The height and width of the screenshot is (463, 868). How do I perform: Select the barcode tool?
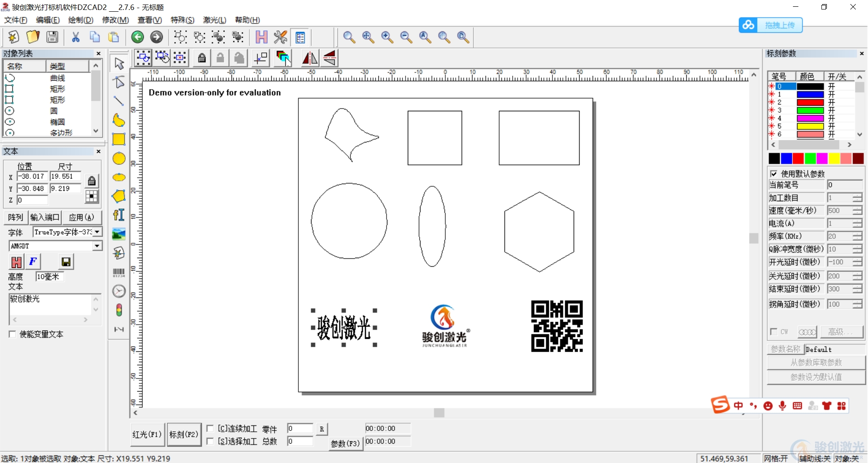pos(119,272)
